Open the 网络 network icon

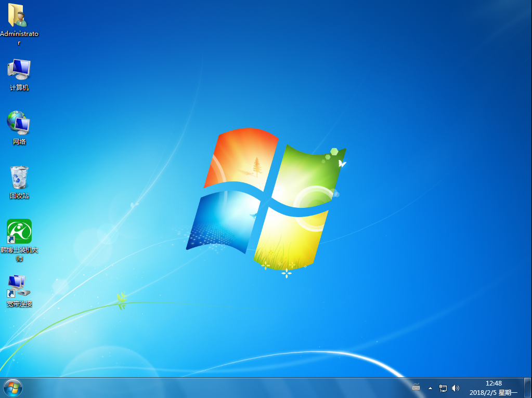(x=19, y=123)
